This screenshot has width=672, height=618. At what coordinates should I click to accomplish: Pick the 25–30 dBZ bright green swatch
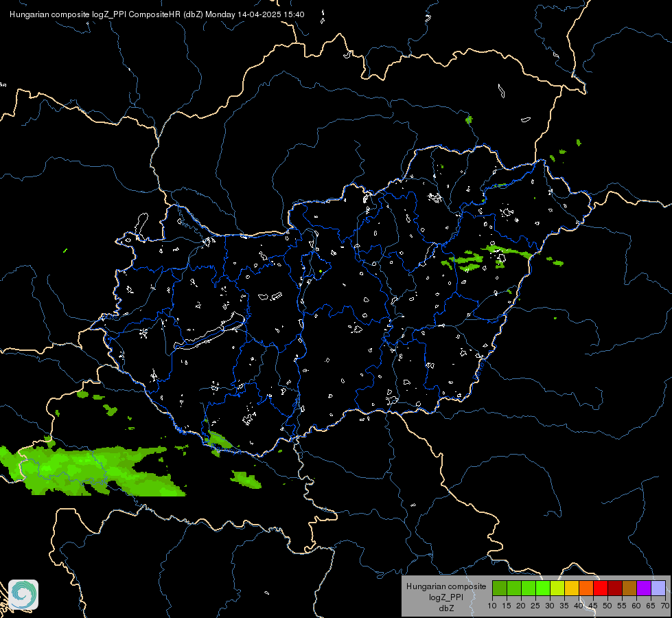click(x=543, y=588)
